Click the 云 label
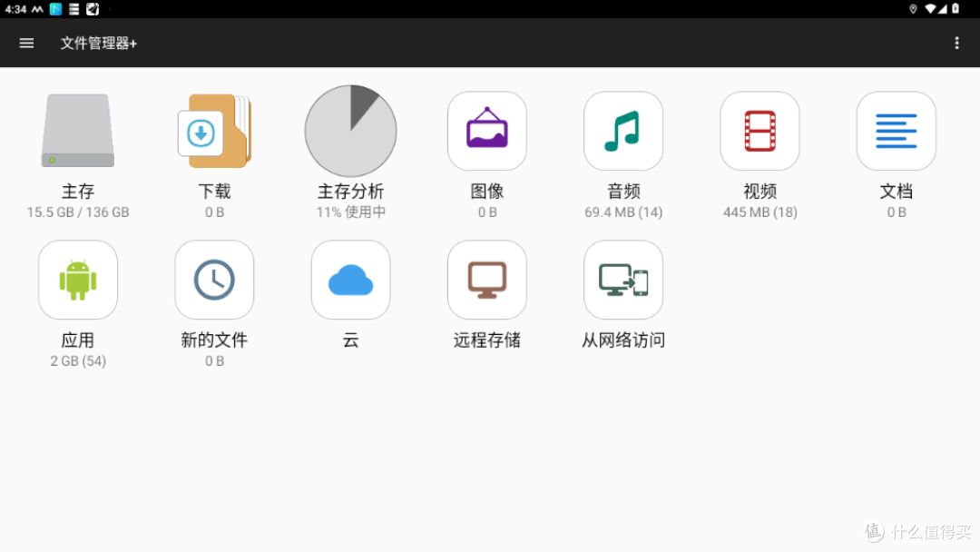Viewport: 980px width, 552px height. click(350, 340)
